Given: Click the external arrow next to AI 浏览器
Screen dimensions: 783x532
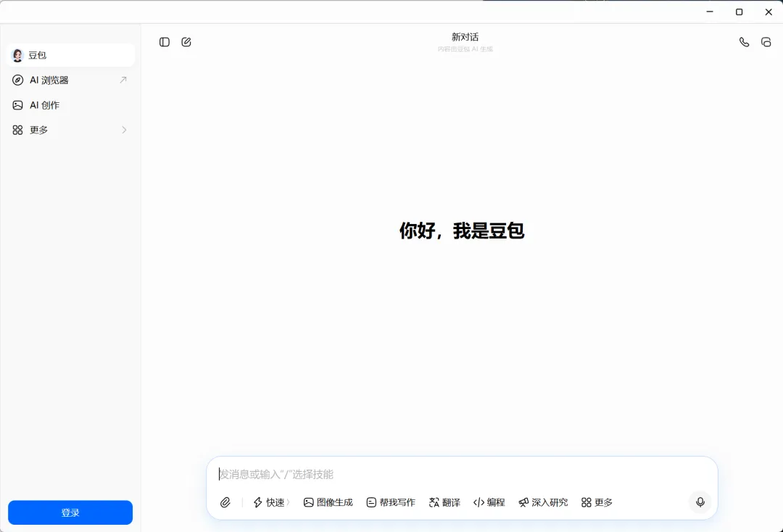Looking at the screenshot, I should tap(123, 80).
